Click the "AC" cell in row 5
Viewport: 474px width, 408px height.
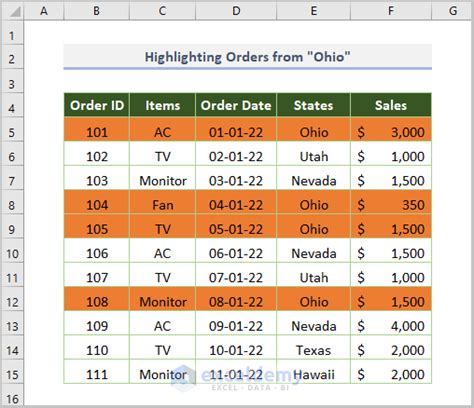(163, 129)
